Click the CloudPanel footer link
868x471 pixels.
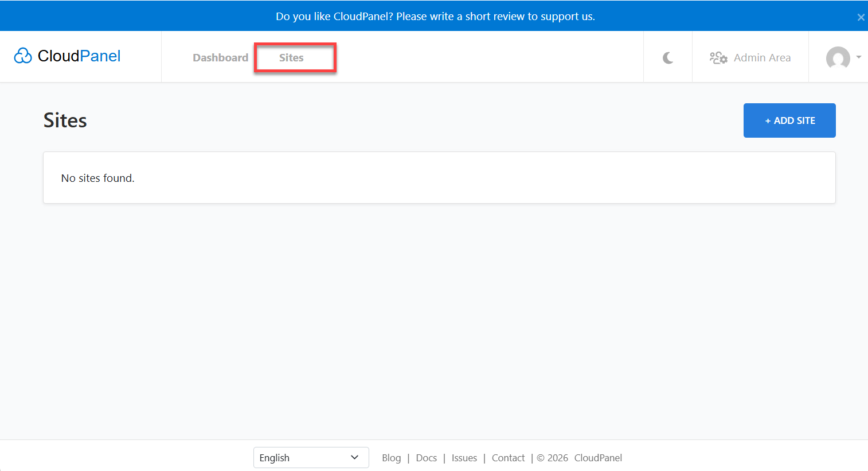pyautogui.click(x=598, y=458)
